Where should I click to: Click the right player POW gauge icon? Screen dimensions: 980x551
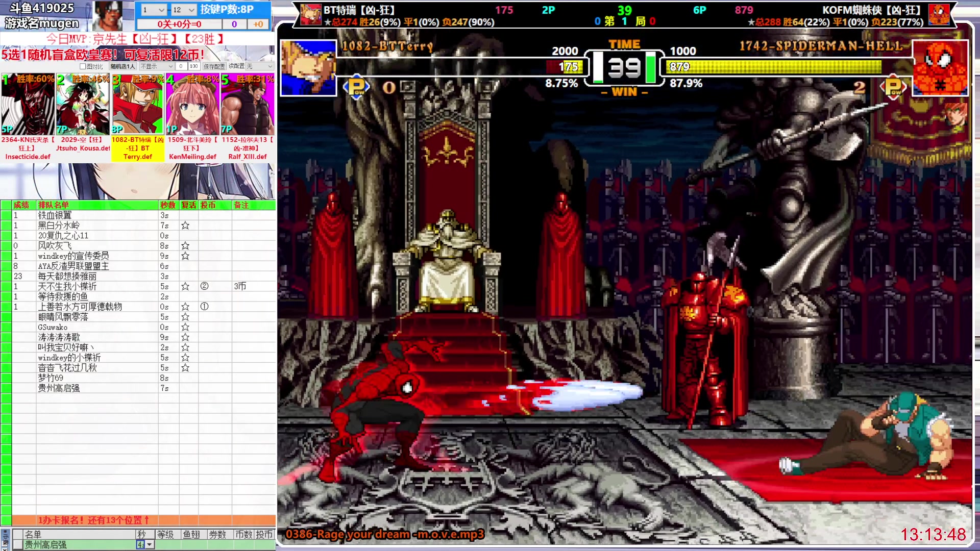point(893,87)
